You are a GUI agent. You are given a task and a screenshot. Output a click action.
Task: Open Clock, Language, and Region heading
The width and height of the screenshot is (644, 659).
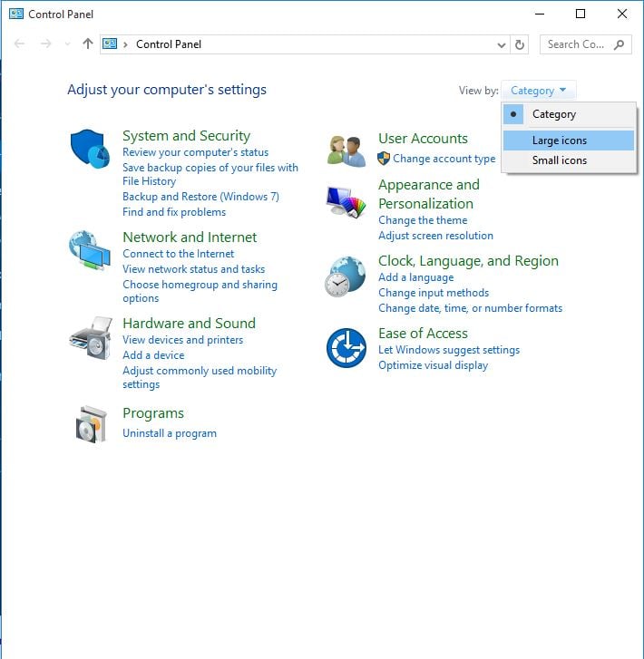(x=468, y=261)
